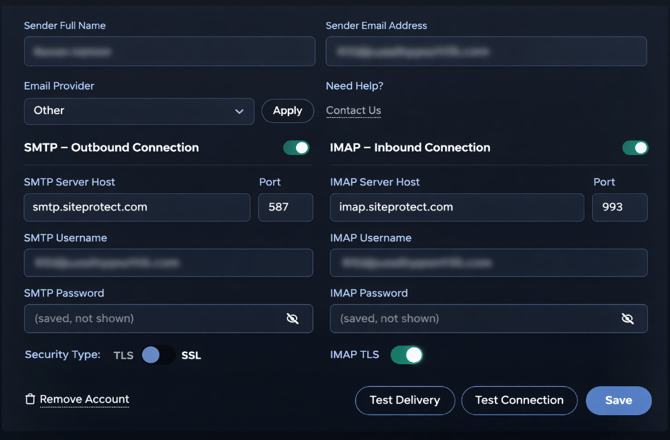
Task: Click the SMTP Port field showing 587
Action: pyautogui.click(x=285, y=207)
